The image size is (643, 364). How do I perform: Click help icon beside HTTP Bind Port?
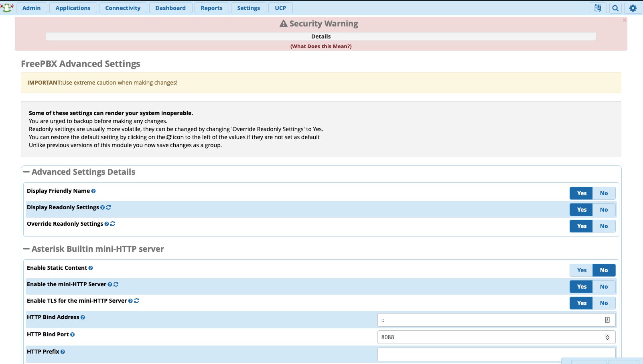pyautogui.click(x=73, y=335)
